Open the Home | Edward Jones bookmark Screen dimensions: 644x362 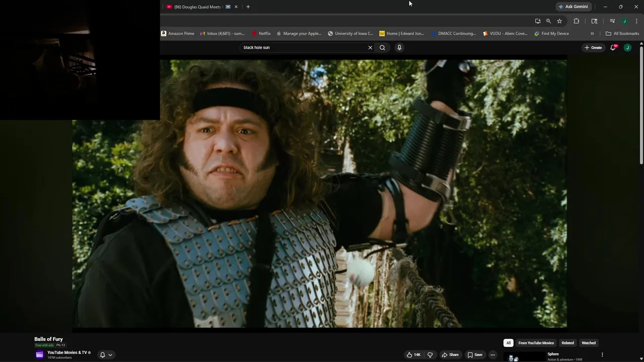tap(401, 34)
